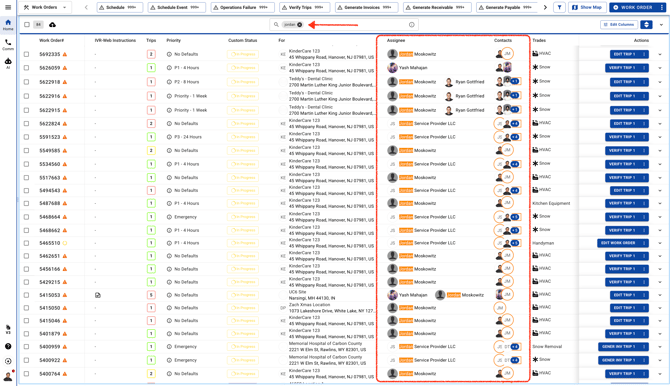
Task: Open the Comm phone icon
Action: pyautogui.click(x=8, y=44)
